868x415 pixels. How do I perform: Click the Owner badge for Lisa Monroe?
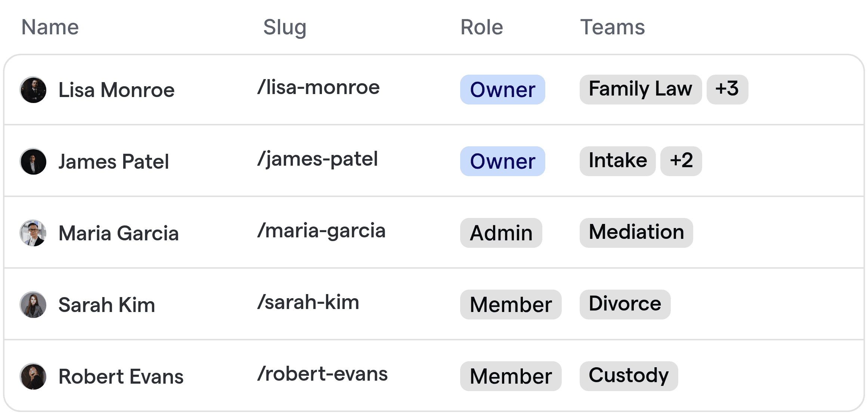(x=502, y=90)
